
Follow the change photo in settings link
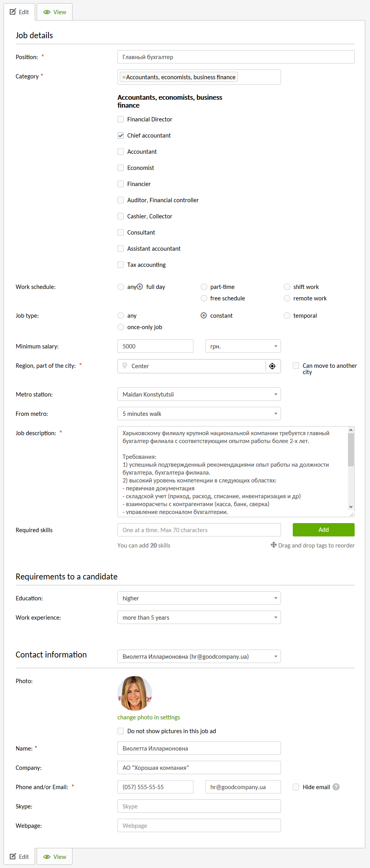coord(149,717)
